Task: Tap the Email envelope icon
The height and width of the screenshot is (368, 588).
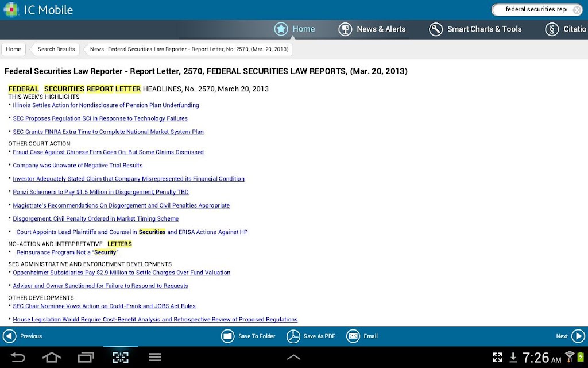Action: point(353,336)
